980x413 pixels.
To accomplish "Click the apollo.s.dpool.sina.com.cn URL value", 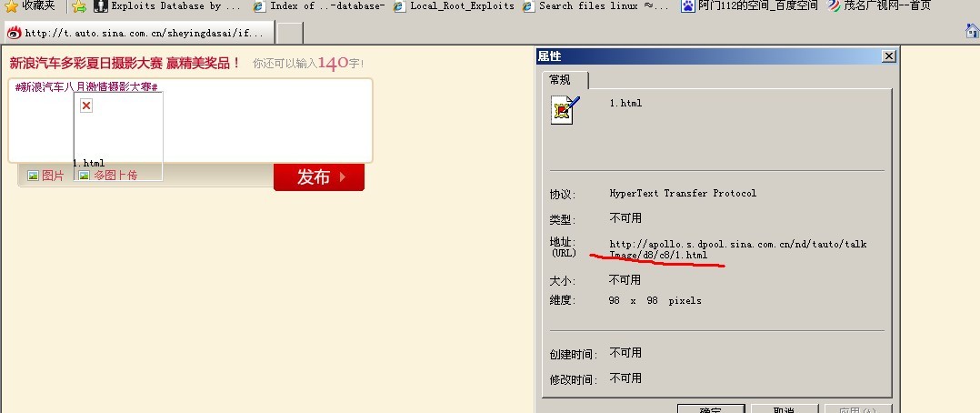I will (738, 249).
